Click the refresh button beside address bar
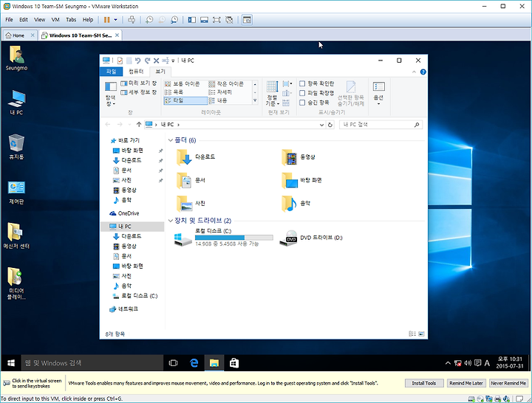Image resolution: width=532 pixels, height=403 pixels. (330, 125)
